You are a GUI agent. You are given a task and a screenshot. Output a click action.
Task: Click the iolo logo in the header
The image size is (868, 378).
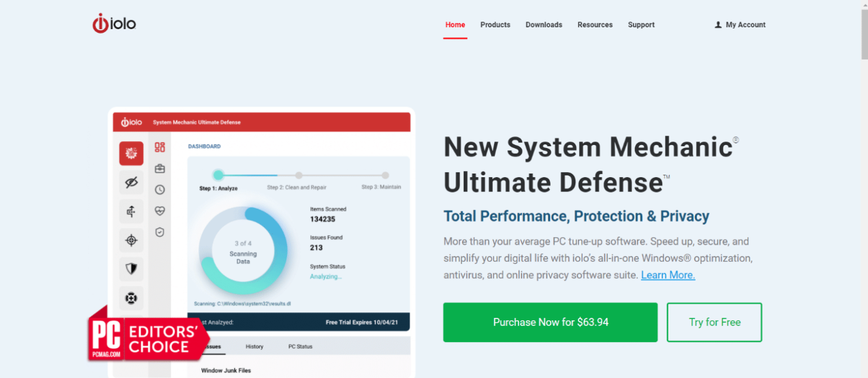[x=114, y=24]
